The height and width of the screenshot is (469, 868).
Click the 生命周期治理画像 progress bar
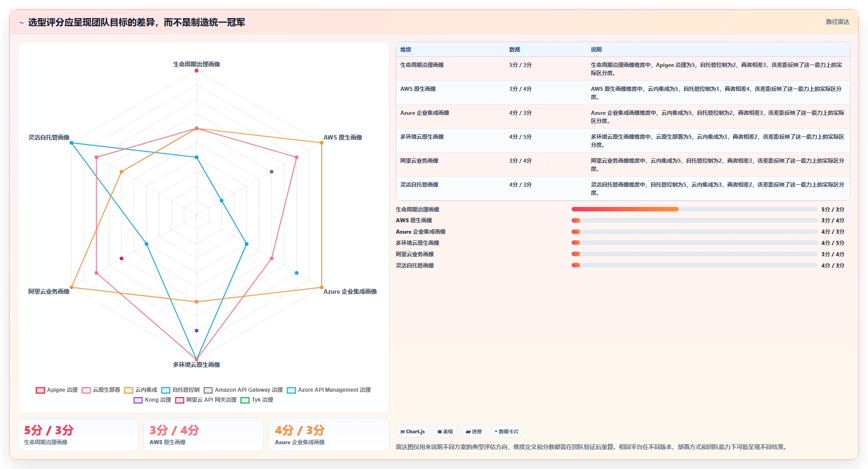point(694,209)
